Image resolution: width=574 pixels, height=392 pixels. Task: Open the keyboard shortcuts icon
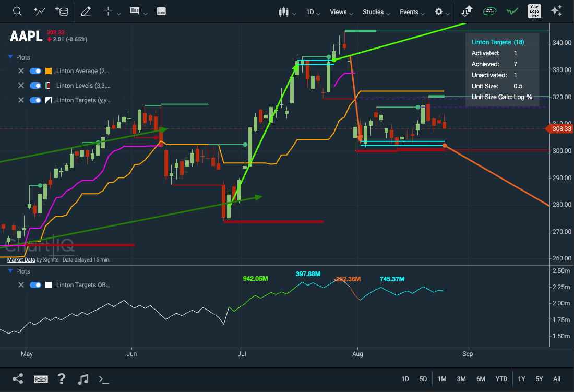41,379
